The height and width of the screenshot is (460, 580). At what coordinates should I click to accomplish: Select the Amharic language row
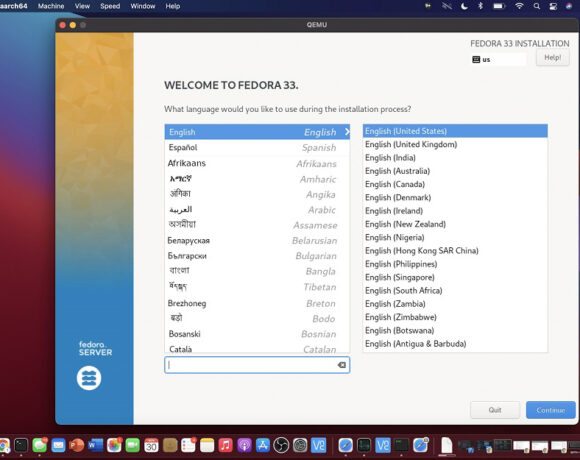(257, 179)
